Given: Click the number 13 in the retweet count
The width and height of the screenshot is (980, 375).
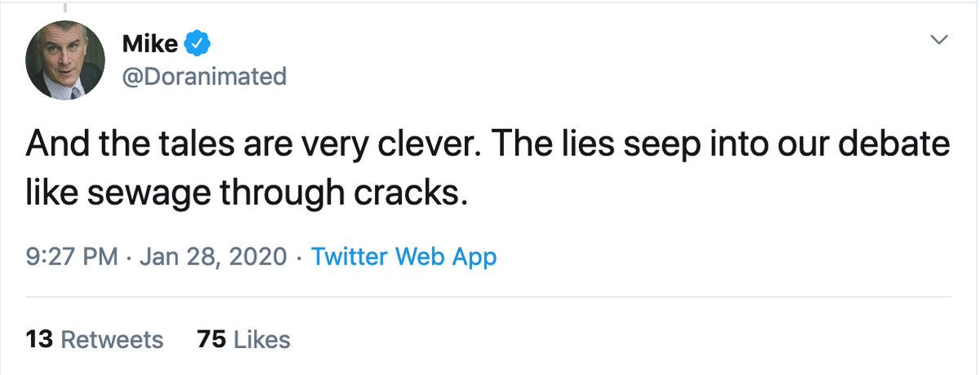Looking at the screenshot, I should pos(40,339).
